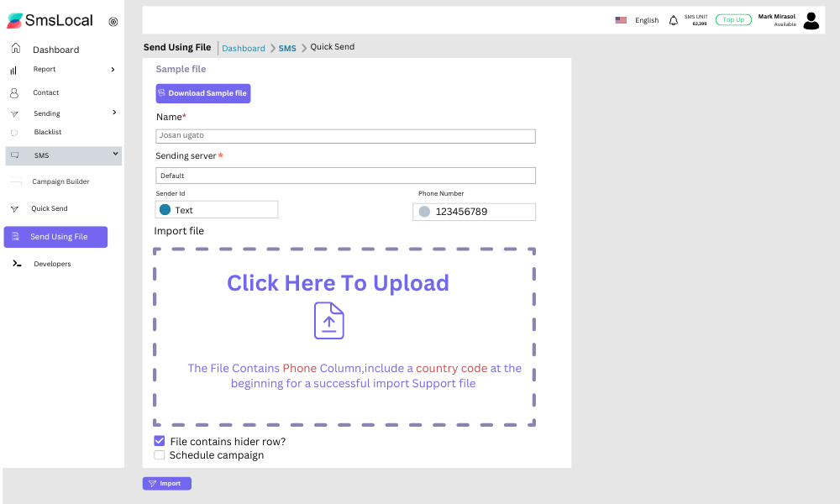Open the Sending server Default dropdown

coord(345,176)
